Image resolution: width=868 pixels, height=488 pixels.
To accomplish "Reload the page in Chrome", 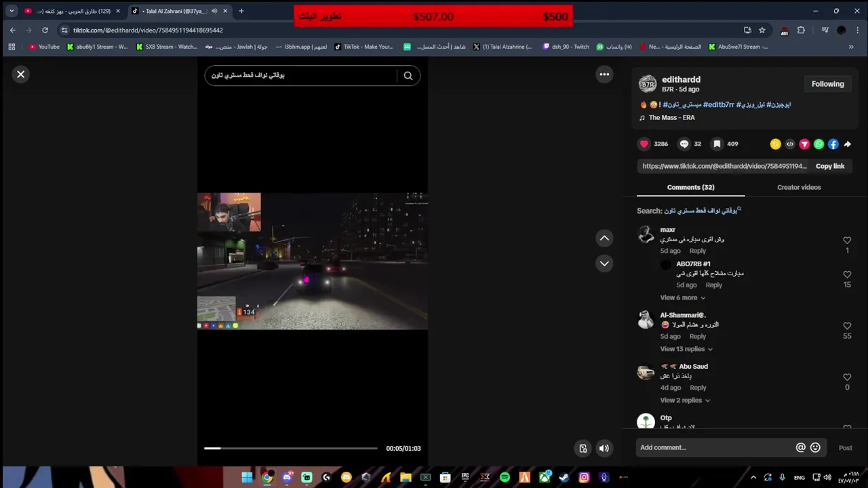I will pos(45,30).
